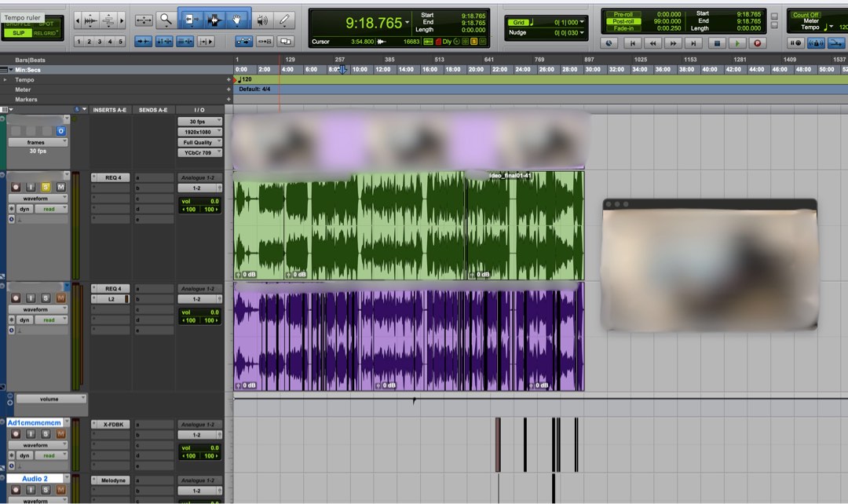Click the layered editing icon
The height and width of the screenshot is (504, 848).
285,41
